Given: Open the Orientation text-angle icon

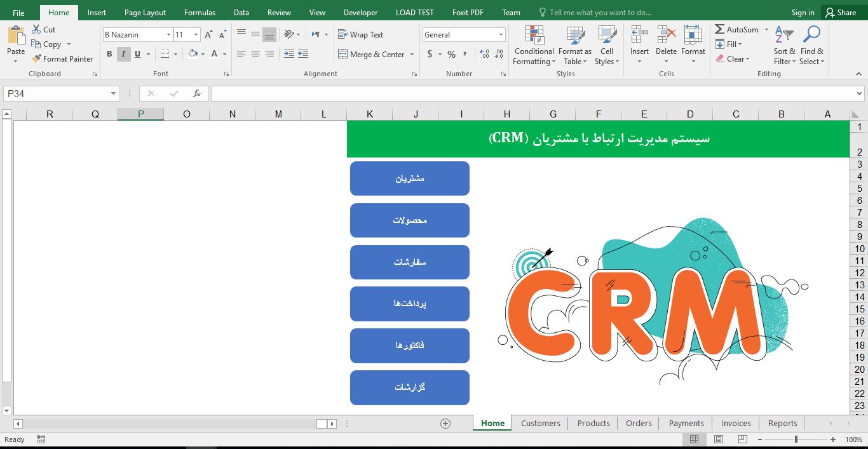Looking at the screenshot, I should coord(289,34).
